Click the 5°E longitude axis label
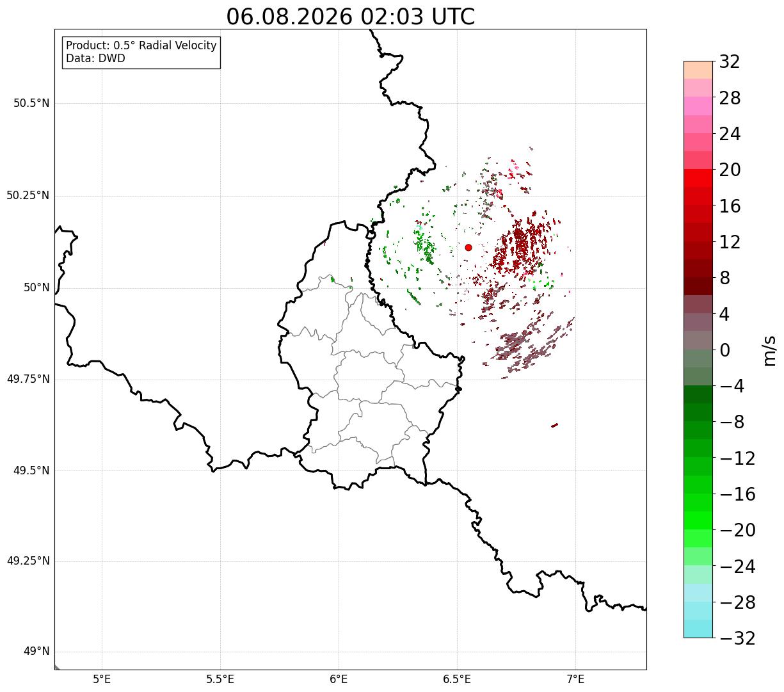Image resolution: width=784 pixels, height=692 pixels. click(102, 679)
